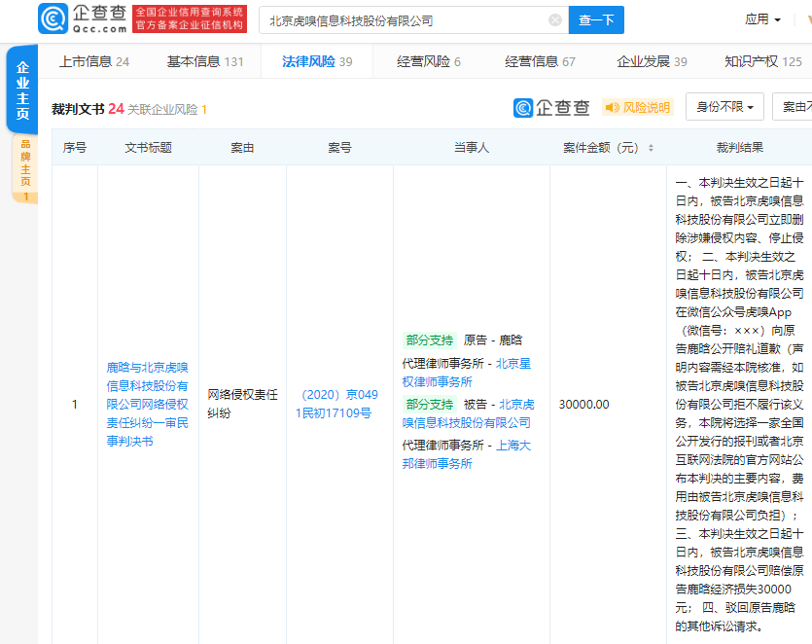This screenshot has width=812, height=644.
Task: Click the 当事人 column header
Action: coord(472,148)
